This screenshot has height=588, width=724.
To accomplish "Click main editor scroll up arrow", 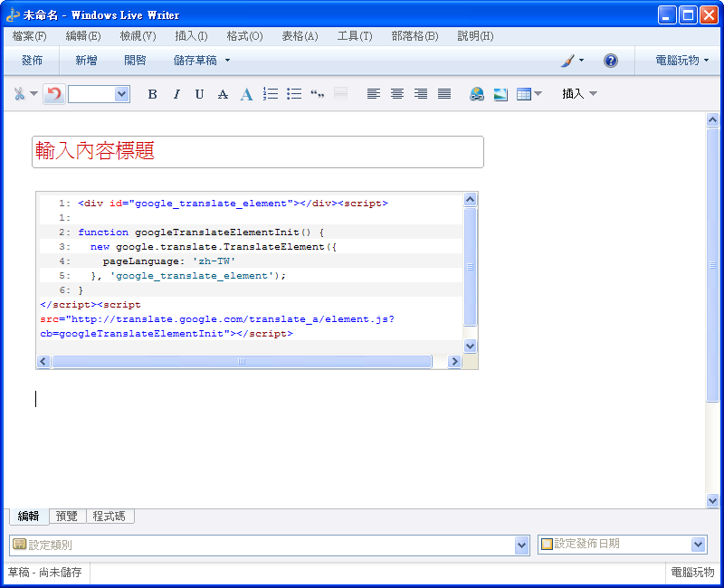I will click(x=712, y=120).
